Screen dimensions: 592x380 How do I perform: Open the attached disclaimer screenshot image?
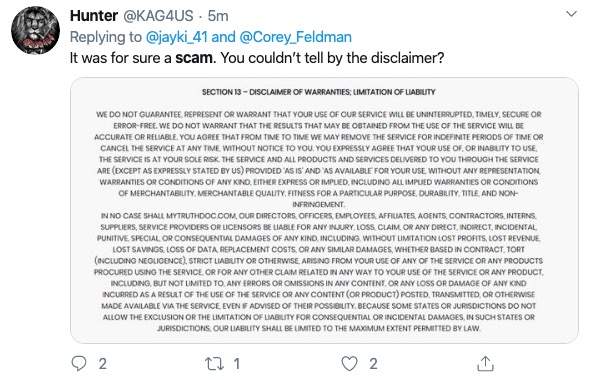324,210
